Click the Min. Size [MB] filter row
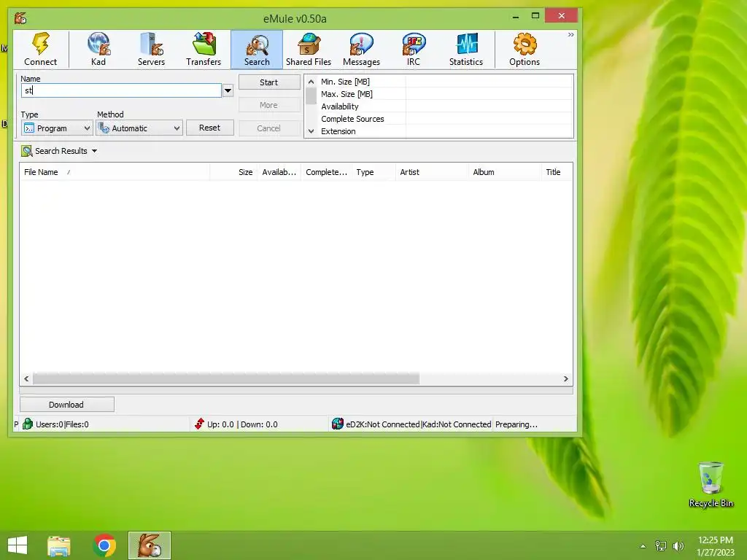This screenshot has height=560, width=747. (x=446, y=82)
